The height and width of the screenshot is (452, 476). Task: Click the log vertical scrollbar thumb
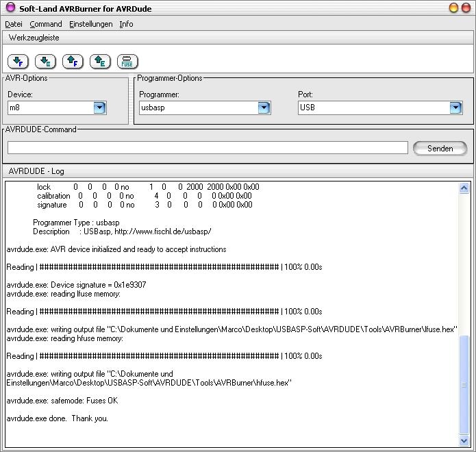464,384
